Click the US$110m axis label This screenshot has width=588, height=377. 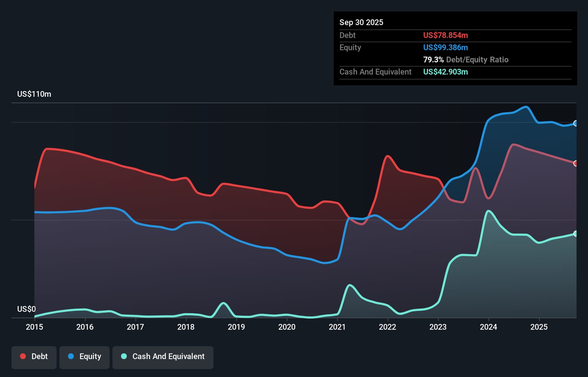pyautogui.click(x=34, y=94)
